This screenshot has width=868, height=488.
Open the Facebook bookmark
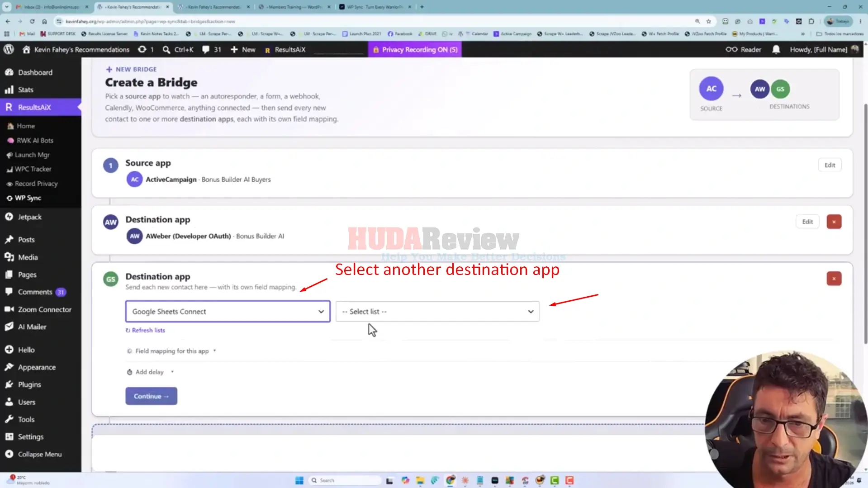pyautogui.click(x=400, y=33)
